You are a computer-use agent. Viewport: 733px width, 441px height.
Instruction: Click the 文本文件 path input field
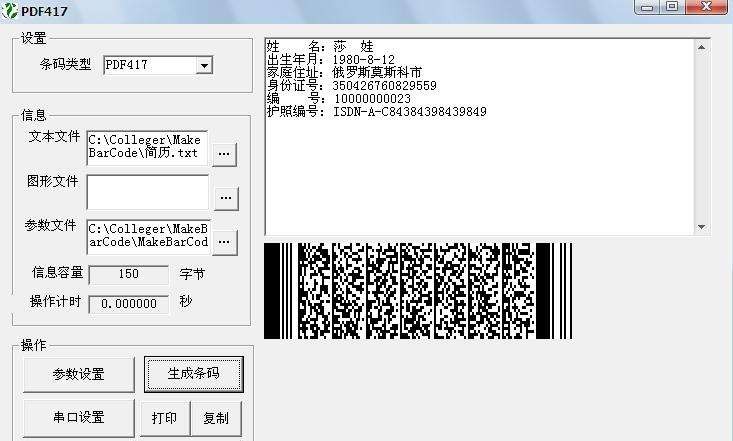pos(147,148)
